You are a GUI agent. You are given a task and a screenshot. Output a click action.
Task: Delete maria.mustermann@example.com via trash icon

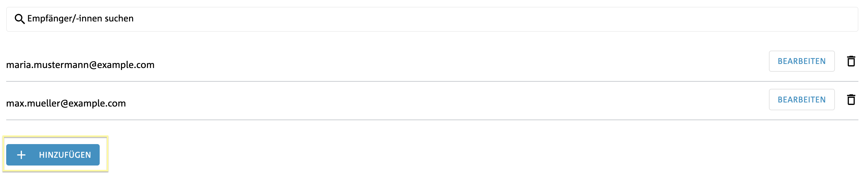[x=851, y=61]
